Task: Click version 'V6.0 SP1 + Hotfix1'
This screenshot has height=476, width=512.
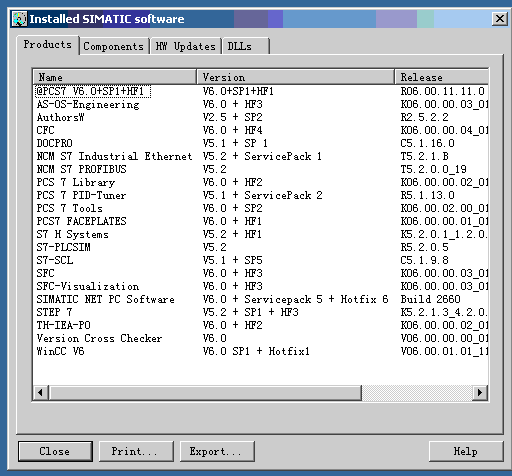Action: point(256,351)
